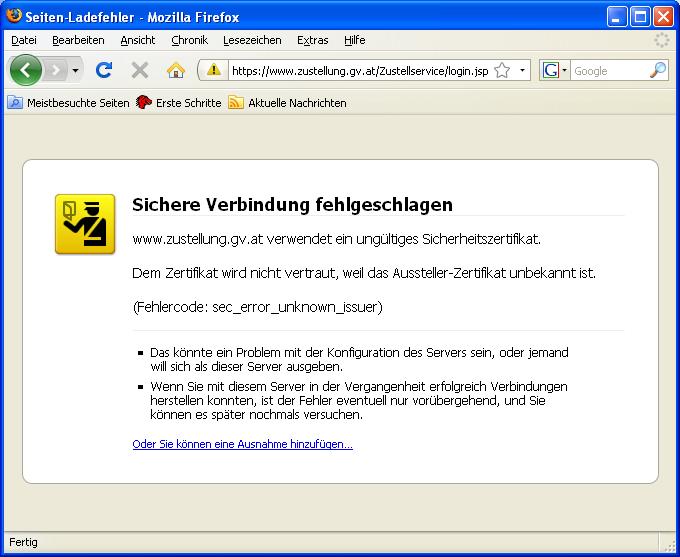Open the Lesezeichen menu
This screenshot has width=680, height=557.
click(x=252, y=40)
